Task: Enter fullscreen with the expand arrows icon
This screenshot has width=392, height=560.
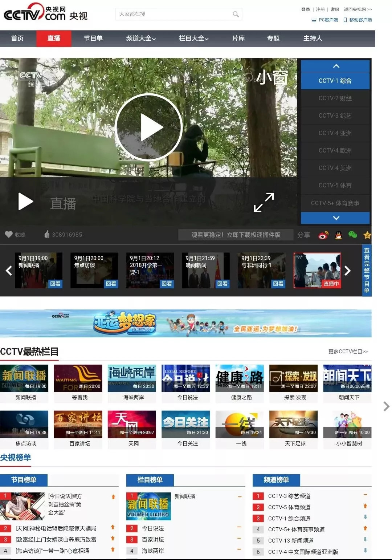Action: click(264, 202)
